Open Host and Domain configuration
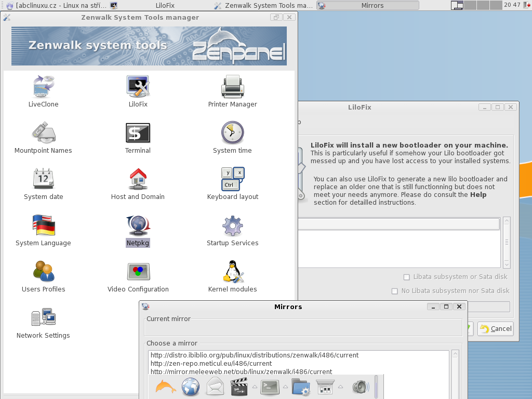The image size is (532, 399). (138, 183)
